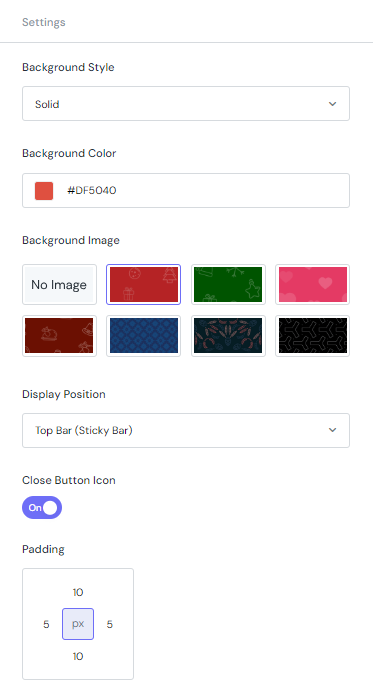Image resolution: width=373 pixels, height=698 pixels.
Task: Choose the dark feather pattern background
Action: click(228, 336)
